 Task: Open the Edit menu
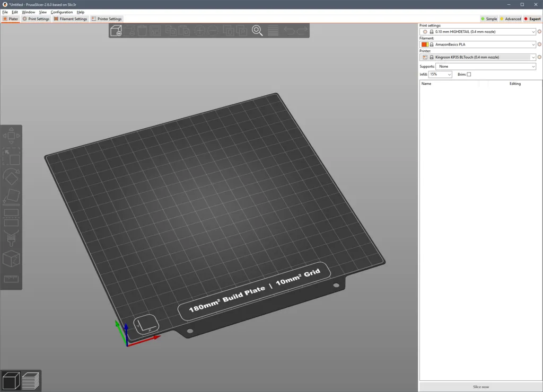[14, 12]
